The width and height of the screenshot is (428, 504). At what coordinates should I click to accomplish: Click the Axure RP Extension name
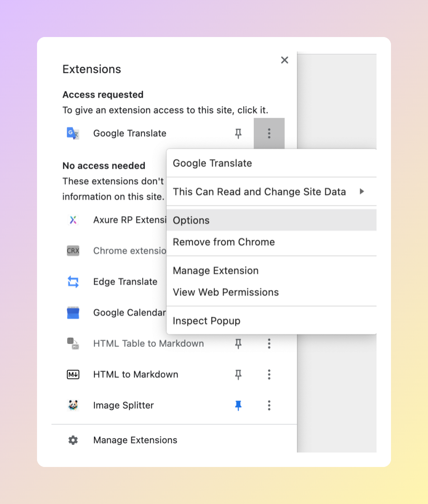[130, 220]
